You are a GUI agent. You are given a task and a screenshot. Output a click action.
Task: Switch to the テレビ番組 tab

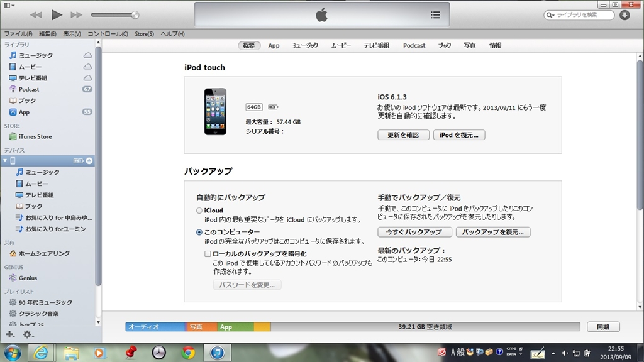point(376,45)
